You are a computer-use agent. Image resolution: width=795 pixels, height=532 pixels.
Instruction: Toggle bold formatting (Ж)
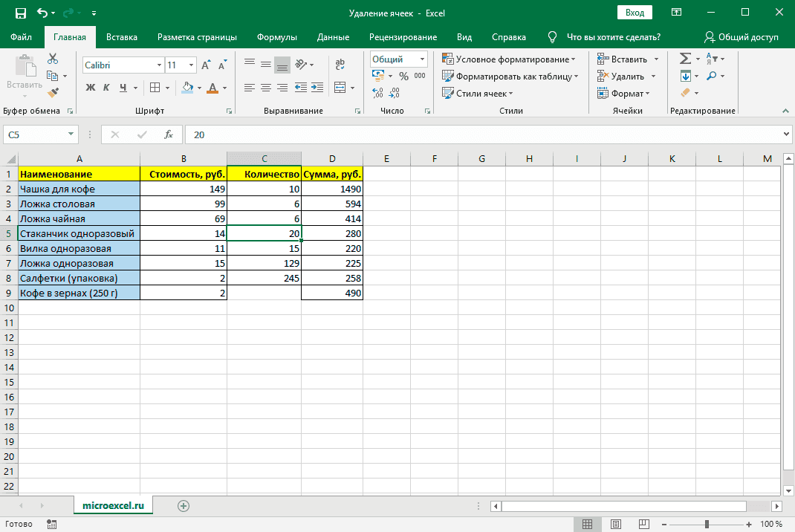click(x=91, y=88)
